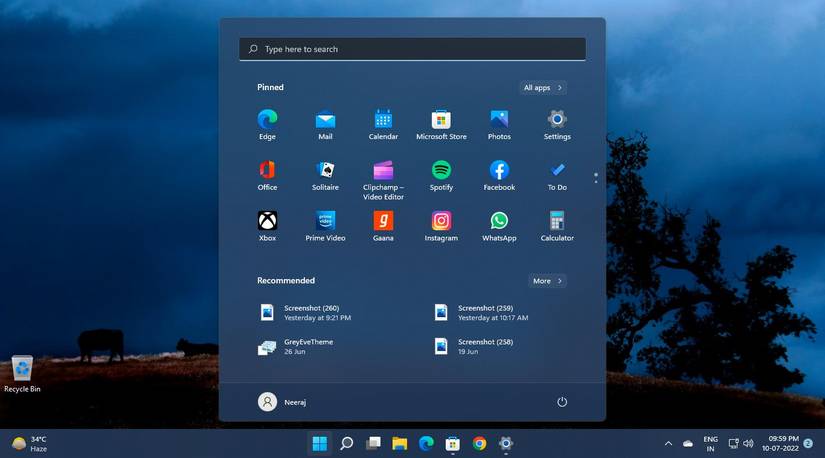Open network and volume quick settings

(x=741, y=444)
